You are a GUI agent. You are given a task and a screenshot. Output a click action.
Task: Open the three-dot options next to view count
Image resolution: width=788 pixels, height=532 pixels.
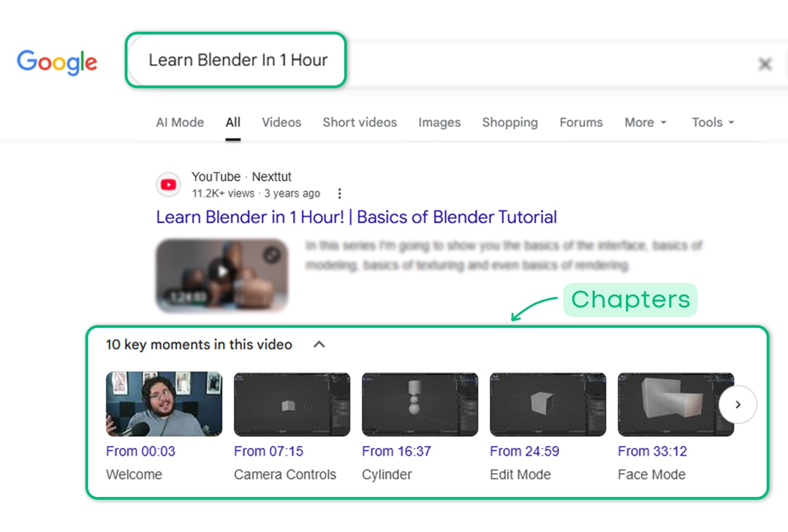point(339,193)
